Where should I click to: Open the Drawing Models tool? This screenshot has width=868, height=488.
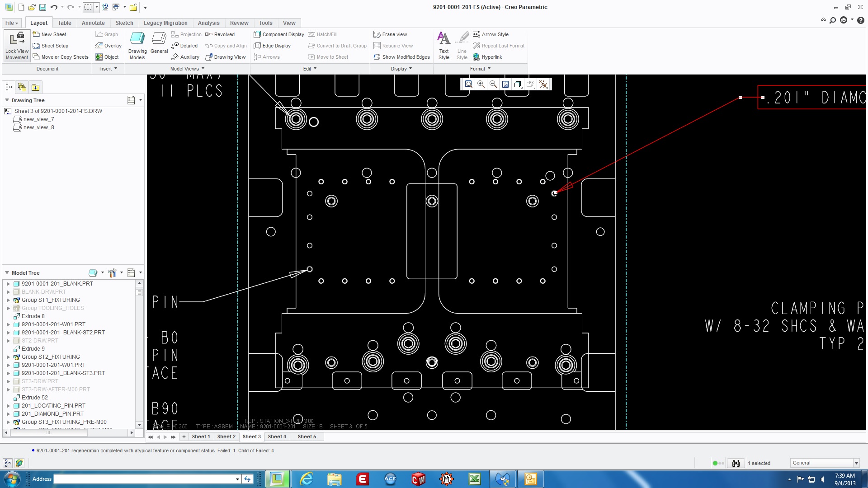[137, 44]
